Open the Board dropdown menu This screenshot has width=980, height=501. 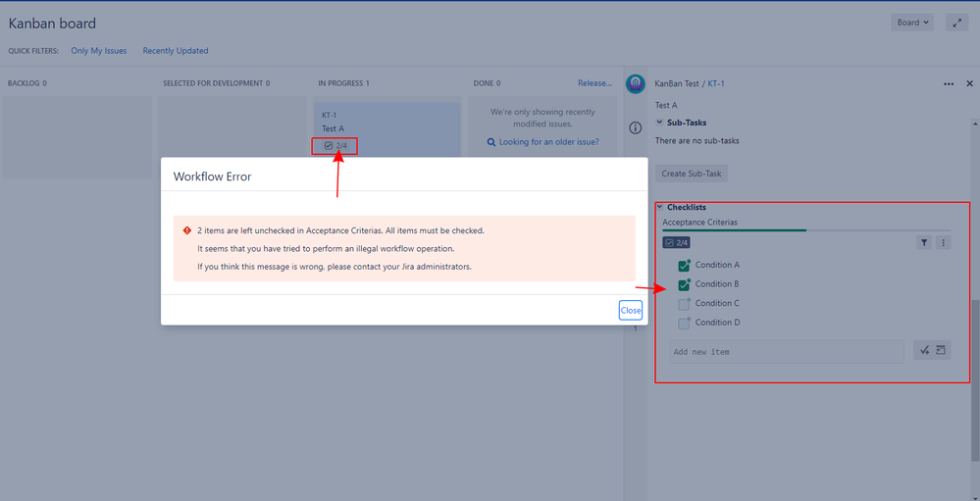click(912, 23)
